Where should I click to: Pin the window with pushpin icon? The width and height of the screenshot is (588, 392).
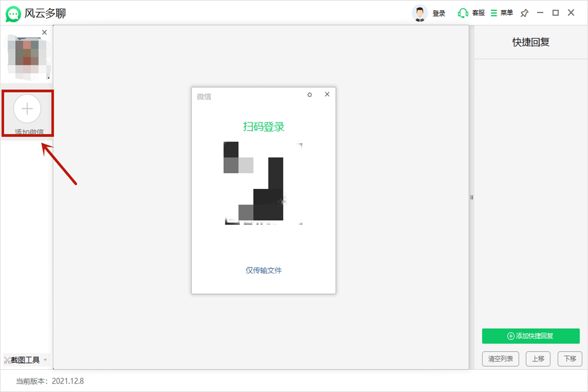click(524, 13)
